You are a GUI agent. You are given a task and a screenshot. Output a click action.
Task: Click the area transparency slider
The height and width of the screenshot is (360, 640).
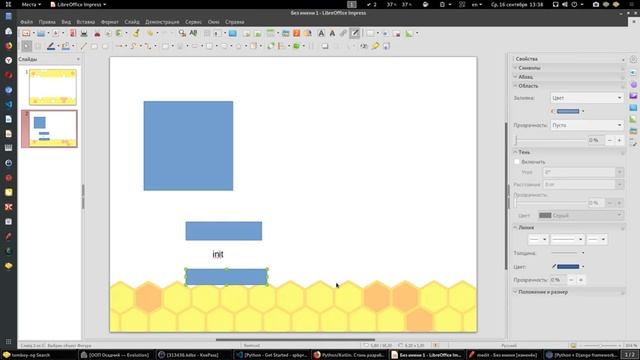tap(550, 140)
